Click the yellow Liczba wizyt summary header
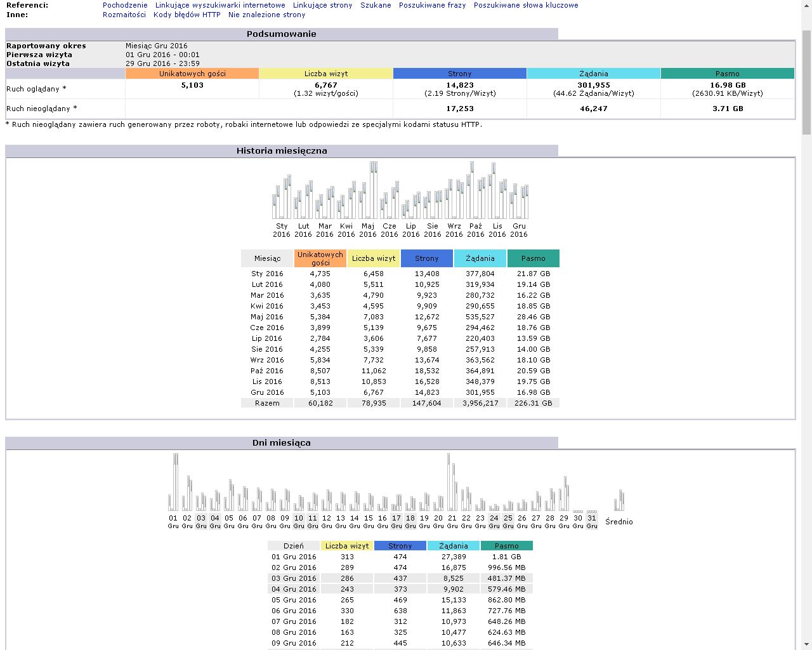 coord(326,74)
